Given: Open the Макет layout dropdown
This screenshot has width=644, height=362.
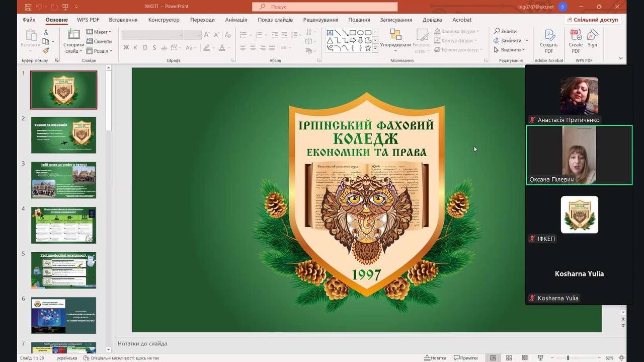Looking at the screenshot, I should coord(99,32).
